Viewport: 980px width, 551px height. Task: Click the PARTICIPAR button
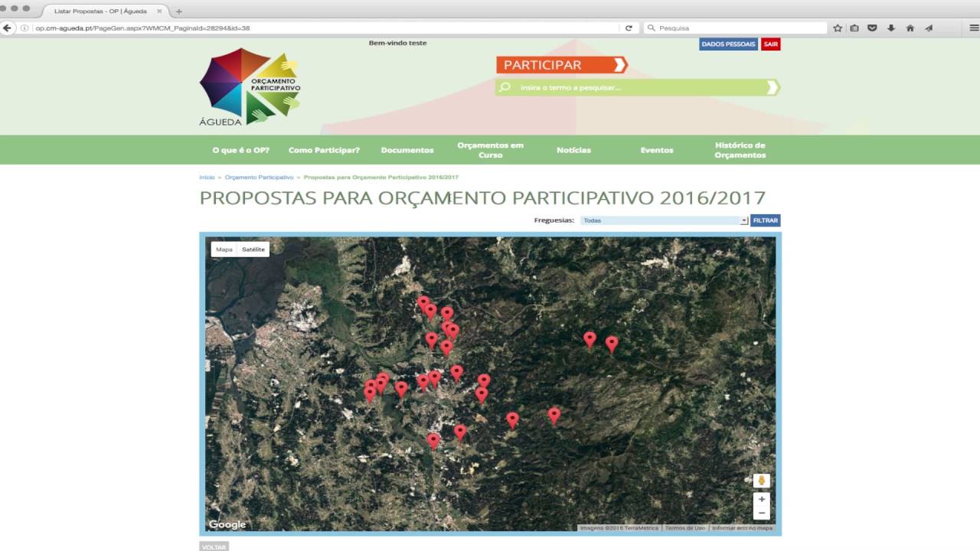pos(562,65)
